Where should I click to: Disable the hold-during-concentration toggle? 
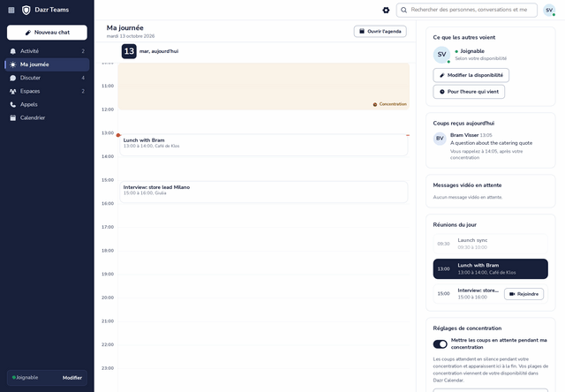click(440, 344)
